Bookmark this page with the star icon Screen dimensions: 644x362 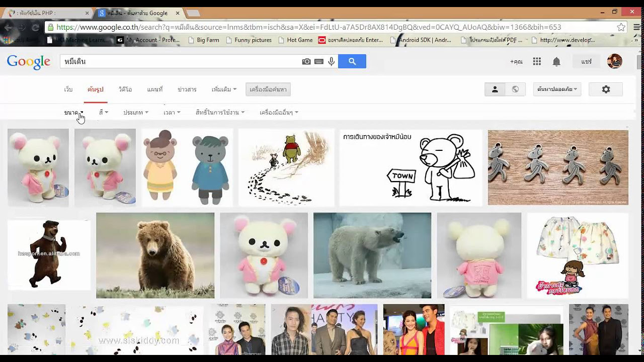click(x=621, y=27)
